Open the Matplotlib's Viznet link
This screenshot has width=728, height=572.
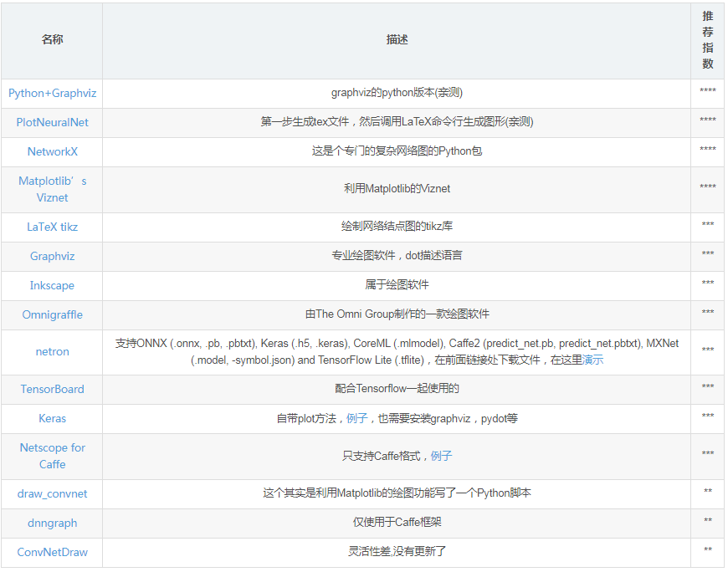[x=52, y=189]
